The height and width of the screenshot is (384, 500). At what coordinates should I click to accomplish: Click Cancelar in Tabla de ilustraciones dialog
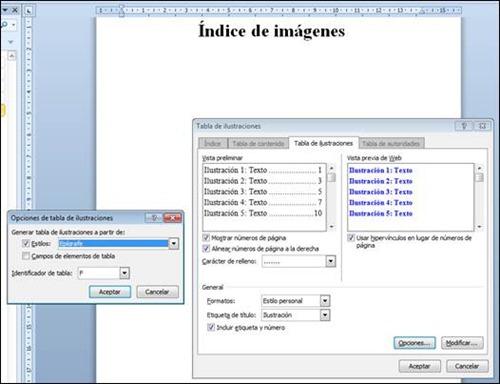[467, 366]
